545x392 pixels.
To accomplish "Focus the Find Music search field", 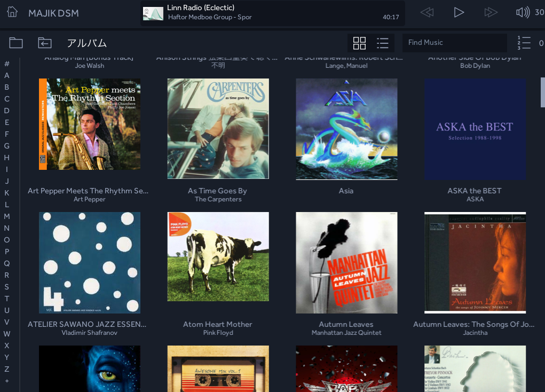I will click(455, 43).
